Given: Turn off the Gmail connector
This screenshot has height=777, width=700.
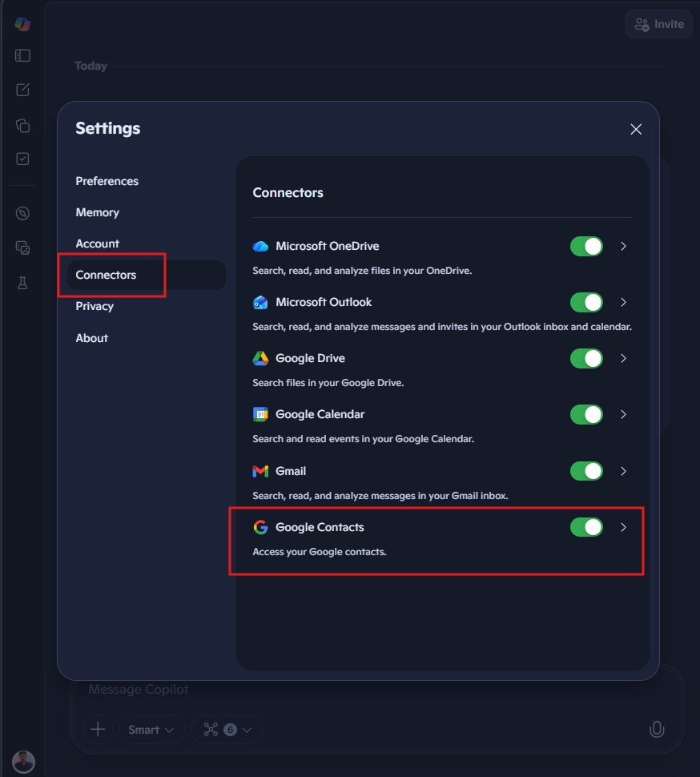Looking at the screenshot, I should tap(586, 471).
